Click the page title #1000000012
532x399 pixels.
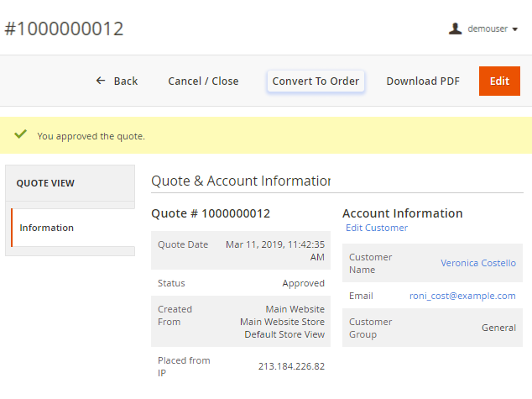[x=65, y=29]
